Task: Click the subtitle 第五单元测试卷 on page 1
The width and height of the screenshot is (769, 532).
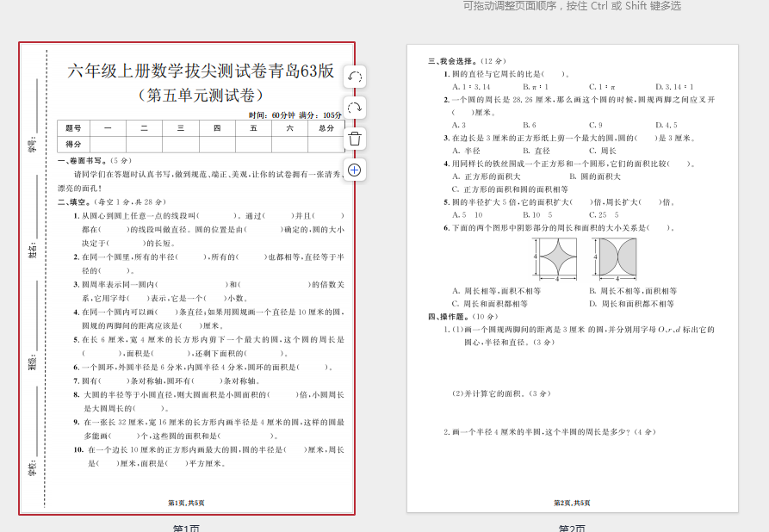Action: pos(201,95)
